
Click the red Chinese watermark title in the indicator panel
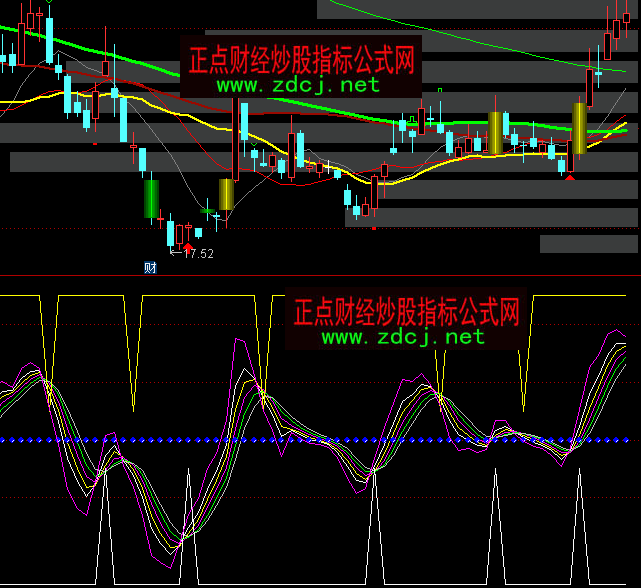[407, 311]
